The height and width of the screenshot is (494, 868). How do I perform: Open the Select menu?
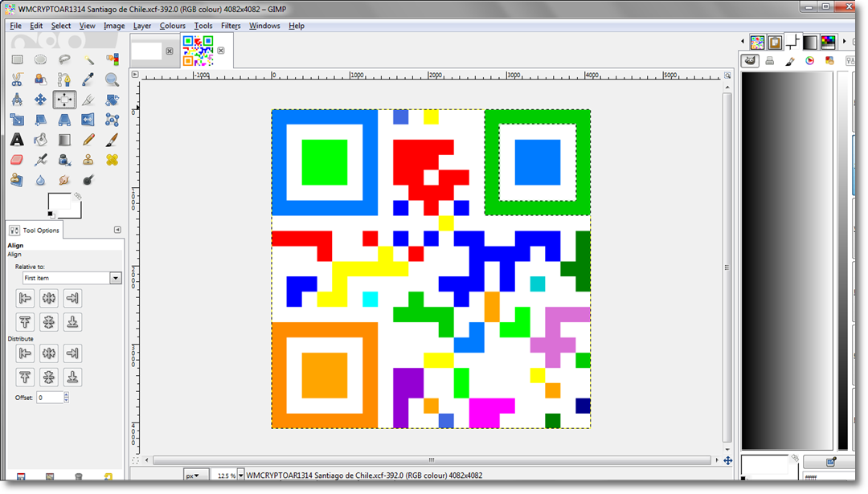61,26
